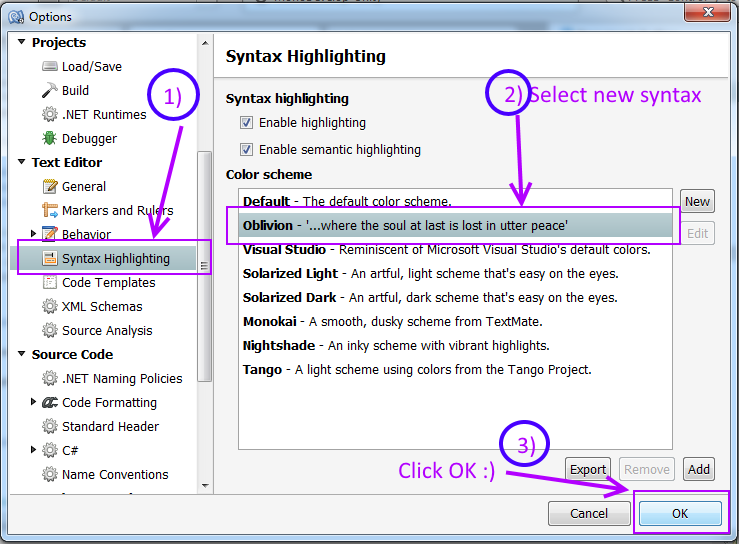Click the Code Templates icon

(x=49, y=282)
